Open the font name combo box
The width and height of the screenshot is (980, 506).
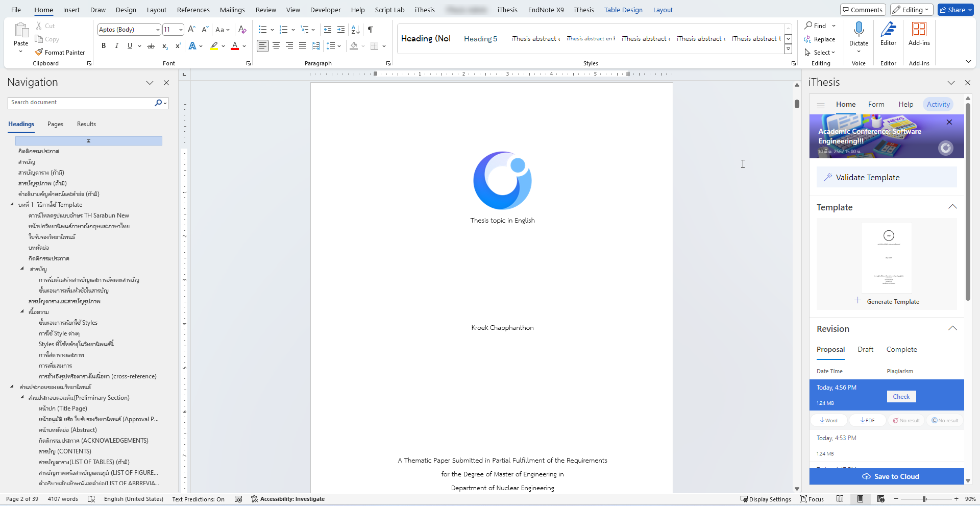click(x=129, y=30)
